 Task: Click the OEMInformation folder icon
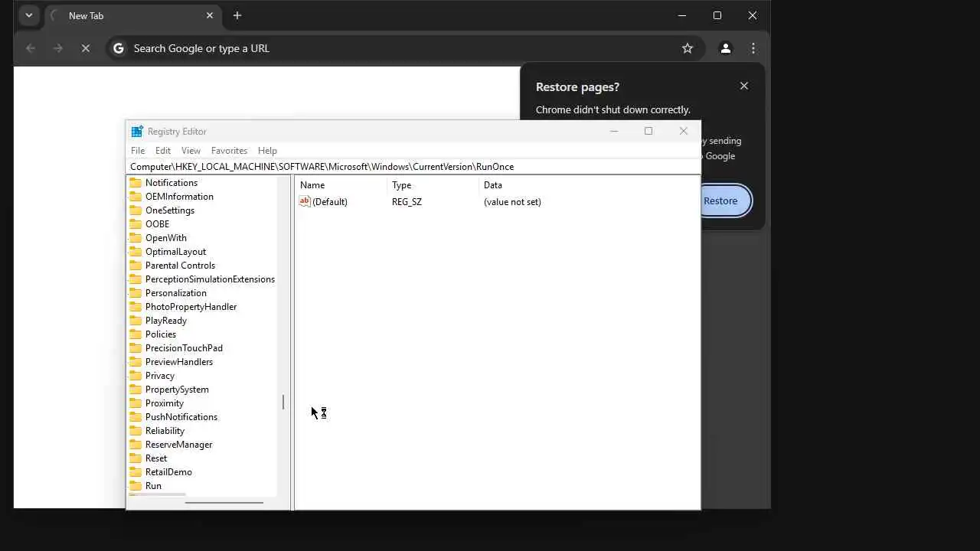coord(136,197)
